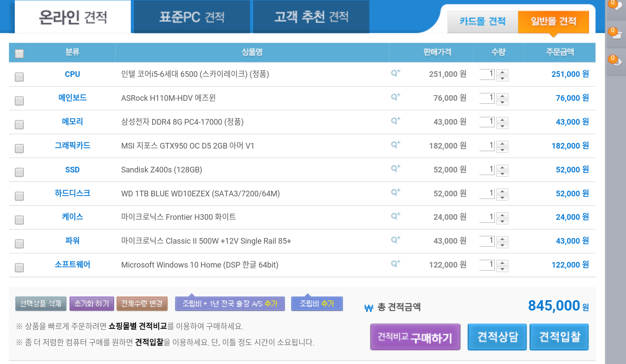Increase the 메모리 quantity with its up arrow

click(x=503, y=120)
